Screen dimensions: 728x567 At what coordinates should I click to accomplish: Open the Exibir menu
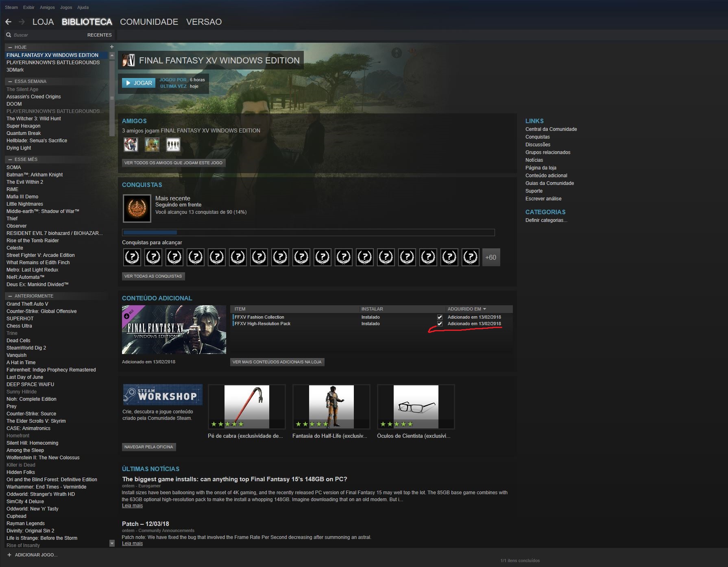point(29,7)
